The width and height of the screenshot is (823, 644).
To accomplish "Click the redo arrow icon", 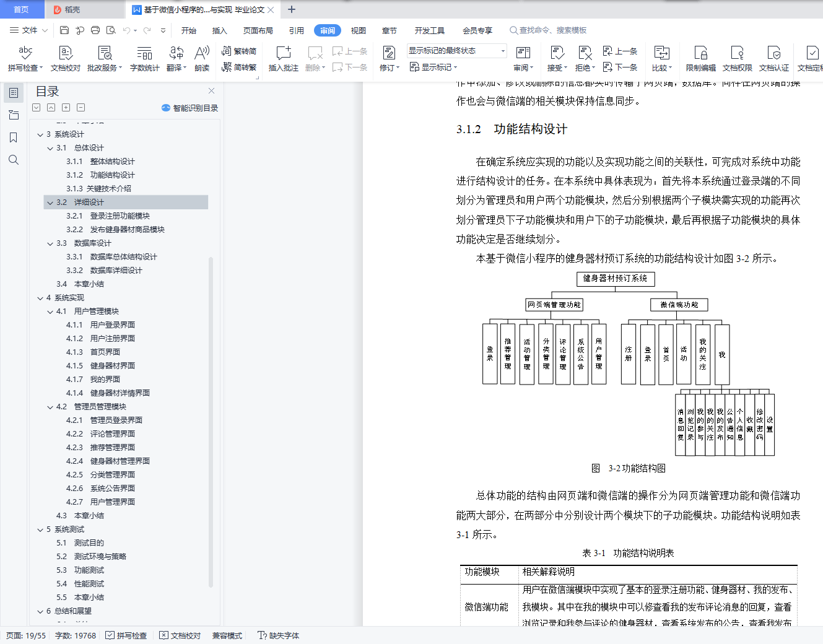I will tap(147, 30).
